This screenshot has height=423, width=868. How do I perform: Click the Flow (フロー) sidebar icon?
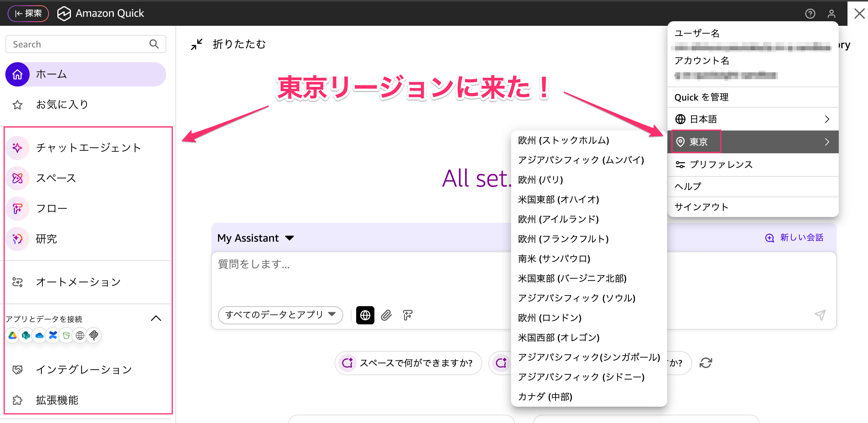pos(17,208)
